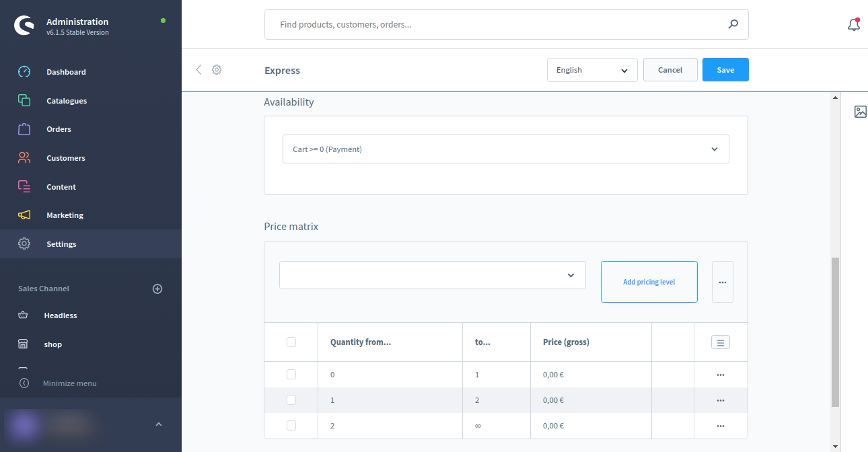Click the small gear icon beside Express
This screenshot has height=452, width=868.
[x=217, y=69]
